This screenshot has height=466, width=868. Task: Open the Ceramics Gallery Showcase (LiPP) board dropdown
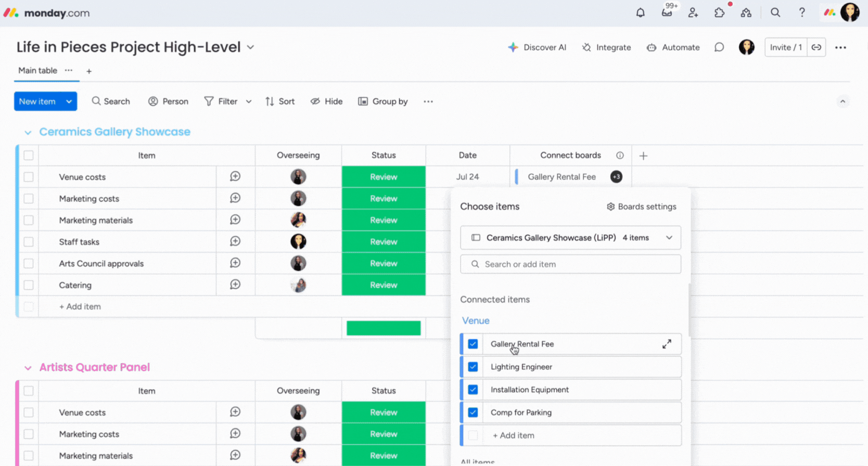(x=570, y=238)
